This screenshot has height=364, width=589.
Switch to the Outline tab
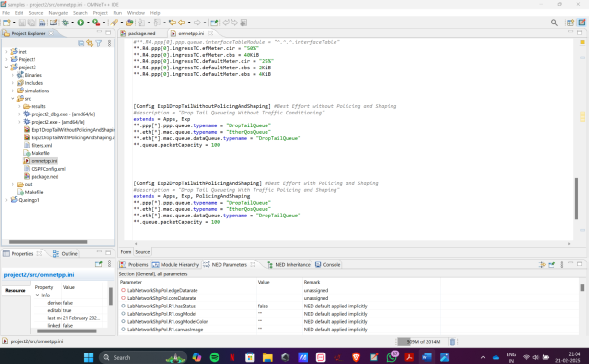pos(65,254)
